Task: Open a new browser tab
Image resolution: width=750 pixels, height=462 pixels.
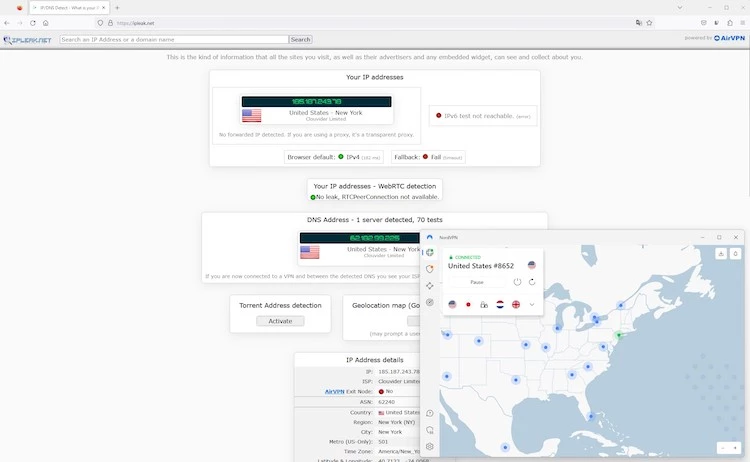Action: (117, 8)
